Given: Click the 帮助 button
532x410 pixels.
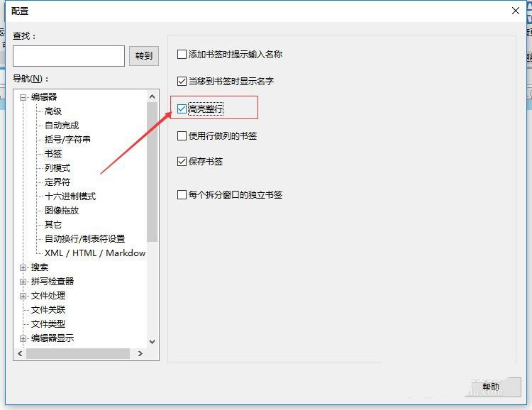Looking at the screenshot, I should coord(492,387).
